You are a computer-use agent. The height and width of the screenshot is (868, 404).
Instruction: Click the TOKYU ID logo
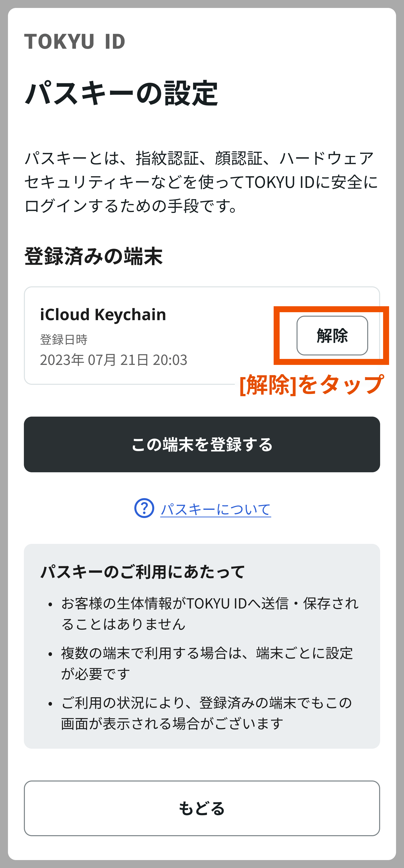click(x=75, y=42)
